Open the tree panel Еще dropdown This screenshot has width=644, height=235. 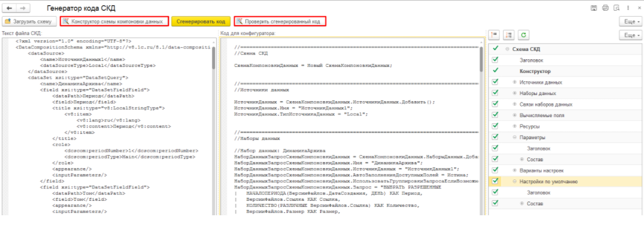coord(630,35)
